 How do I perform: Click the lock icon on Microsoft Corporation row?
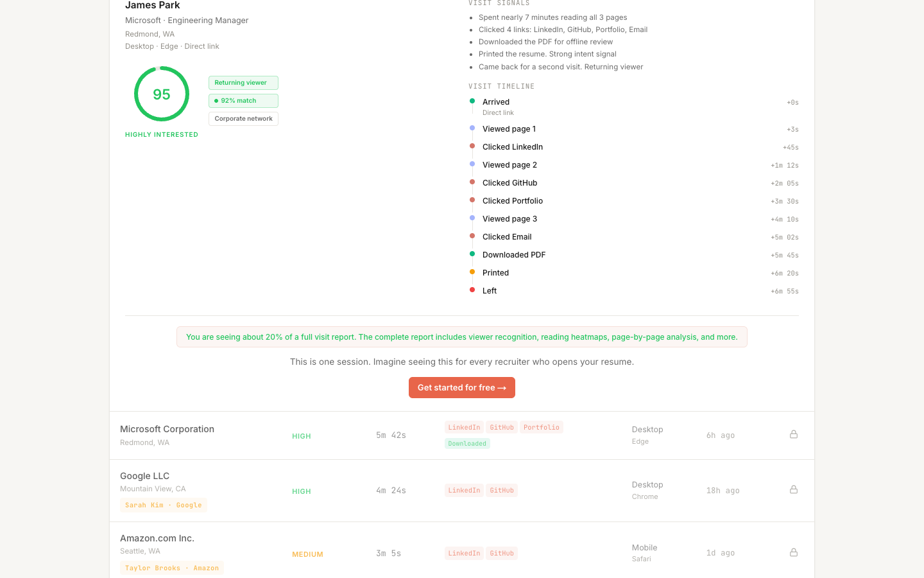point(794,434)
